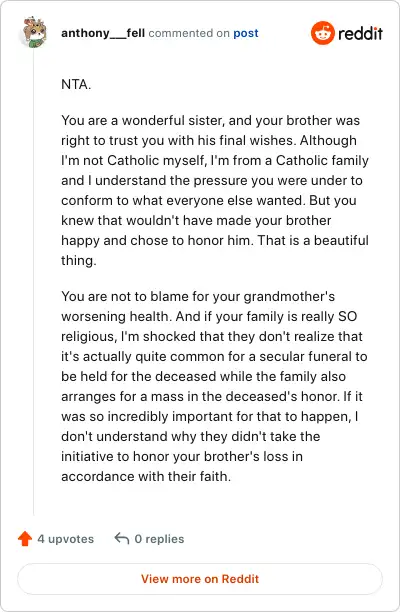Click the closing line "accordance with their faith."
400x612 pixels.
[x=146, y=477]
